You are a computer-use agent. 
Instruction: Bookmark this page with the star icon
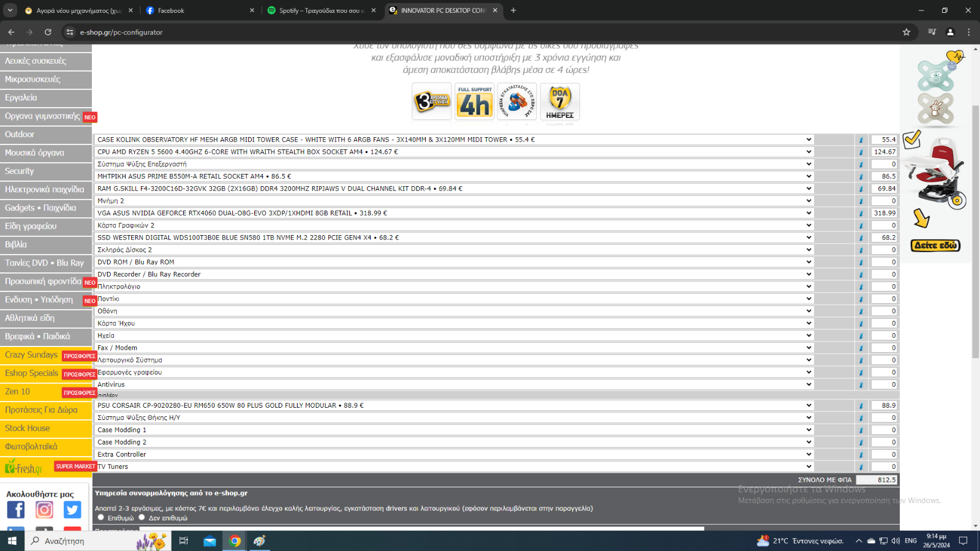907,32
